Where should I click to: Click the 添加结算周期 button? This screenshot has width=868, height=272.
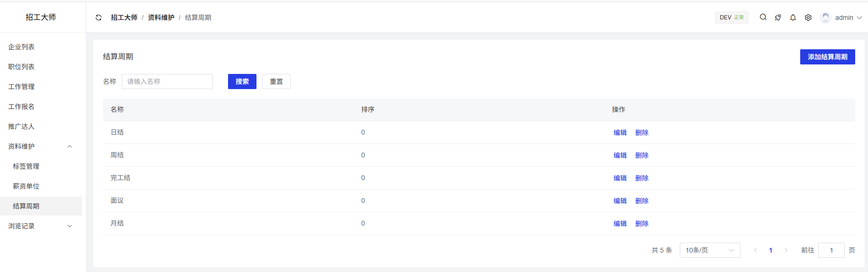827,57
